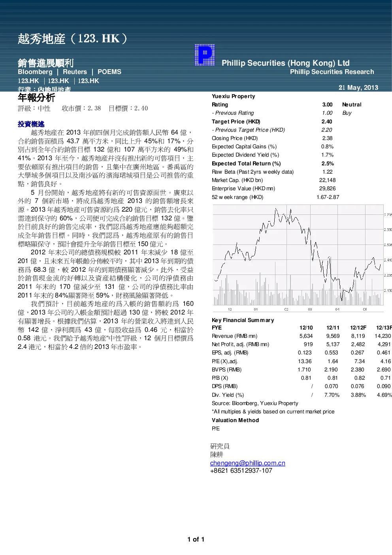Click Expected Capital Gains value 0.8%

coord(327,146)
